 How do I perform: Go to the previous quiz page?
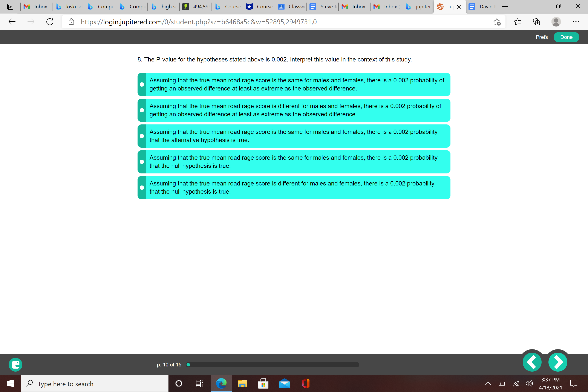click(x=532, y=362)
